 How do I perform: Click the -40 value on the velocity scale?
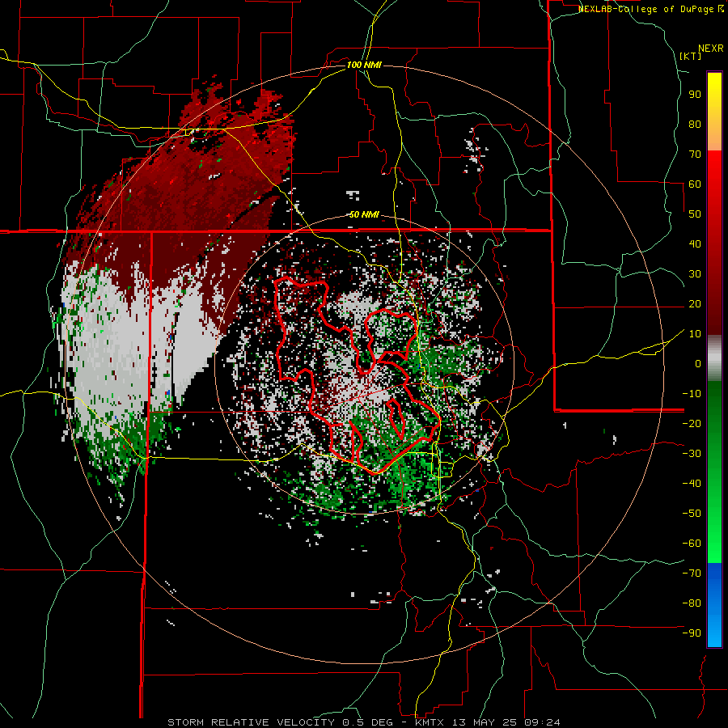692,484
